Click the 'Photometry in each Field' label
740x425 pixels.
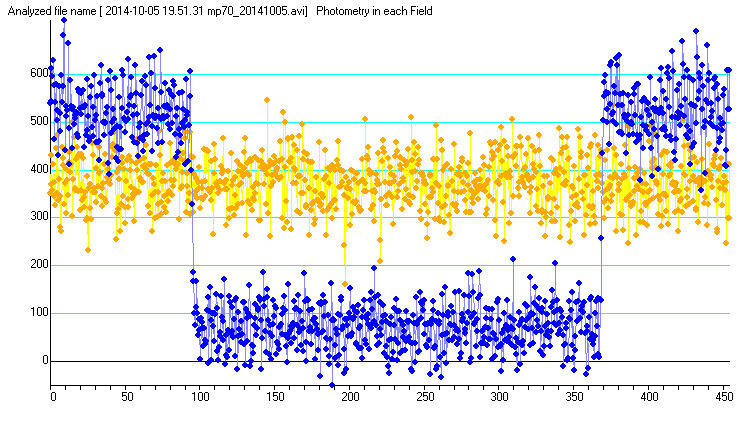[x=374, y=11]
